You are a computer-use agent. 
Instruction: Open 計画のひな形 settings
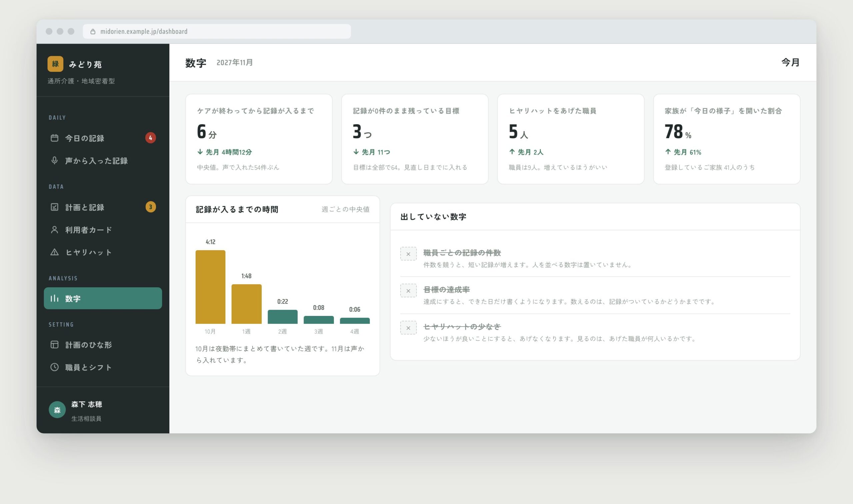tap(103, 344)
